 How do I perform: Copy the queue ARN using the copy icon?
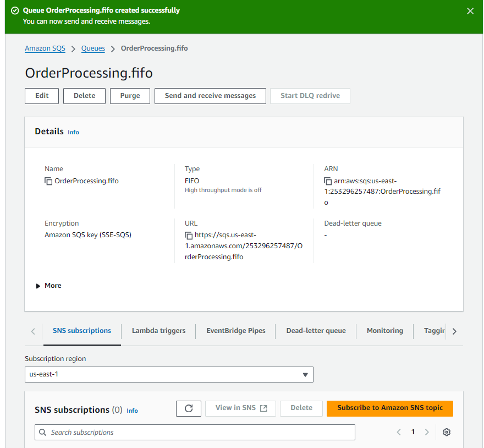point(327,181)
